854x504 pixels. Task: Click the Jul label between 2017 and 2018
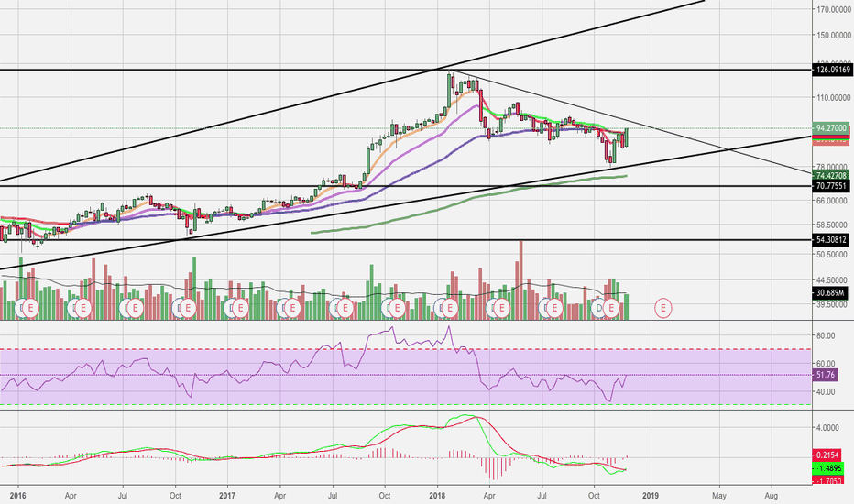pos(333,496)
